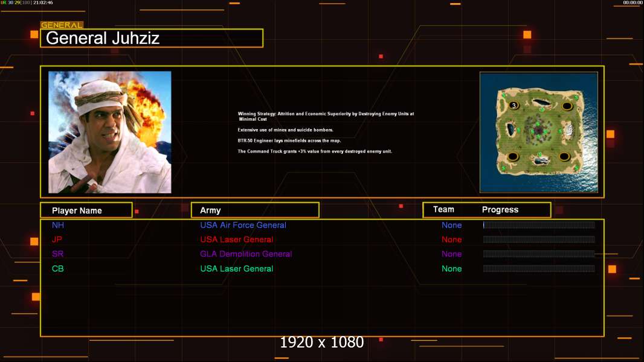
Task: Click the island map preview thumbnail
Action: tap(539, 132)
